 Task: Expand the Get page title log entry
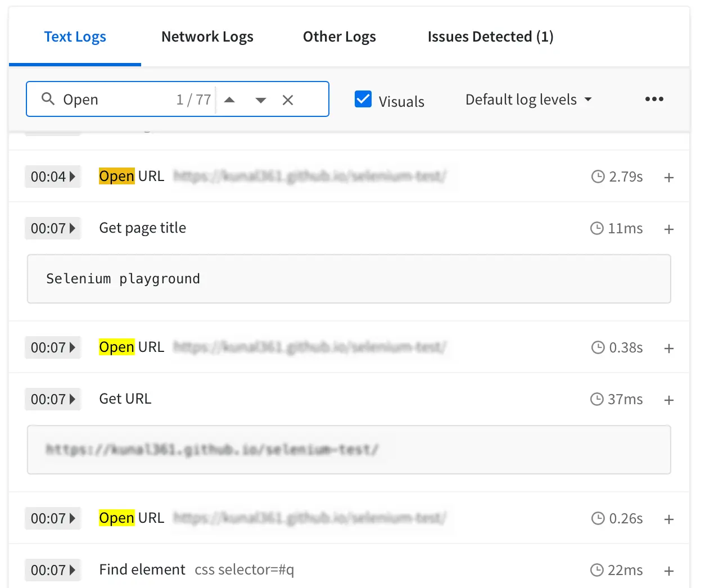pos(668,229)
